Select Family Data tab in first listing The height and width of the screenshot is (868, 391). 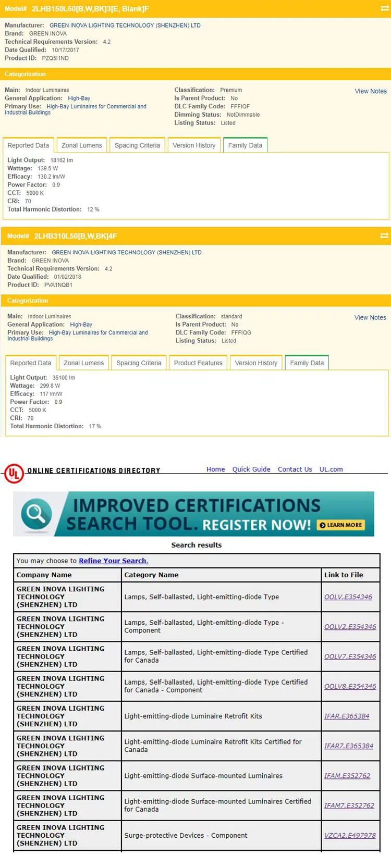pos(245,145)
